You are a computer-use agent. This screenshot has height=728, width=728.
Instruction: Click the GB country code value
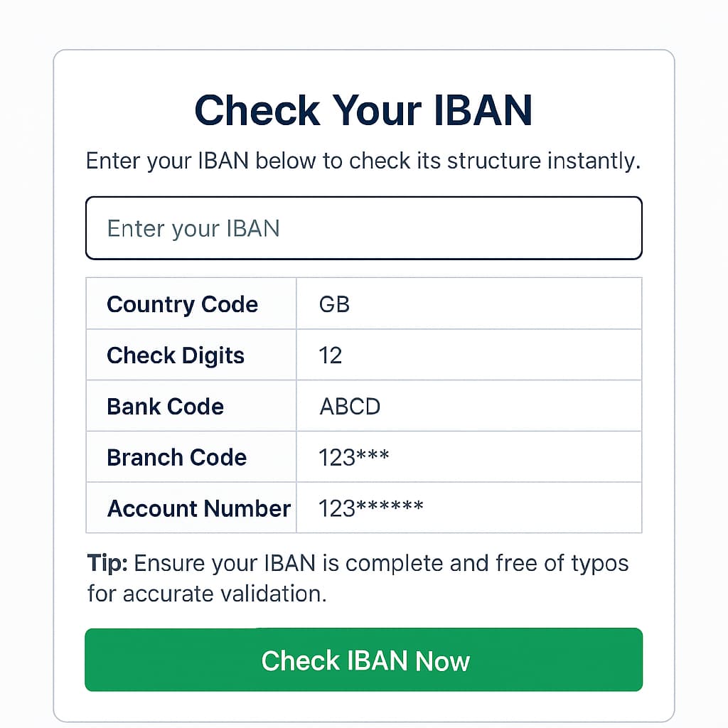334,304
